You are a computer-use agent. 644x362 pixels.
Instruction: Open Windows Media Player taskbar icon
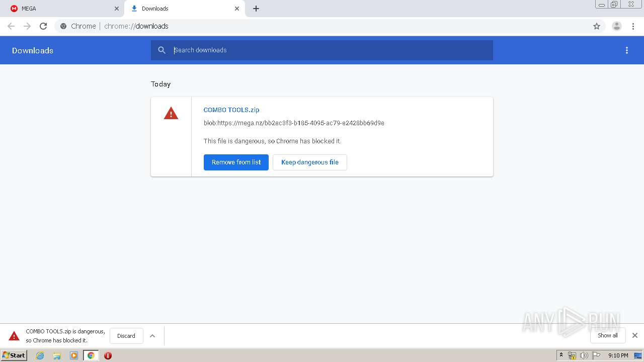[74, 355]
